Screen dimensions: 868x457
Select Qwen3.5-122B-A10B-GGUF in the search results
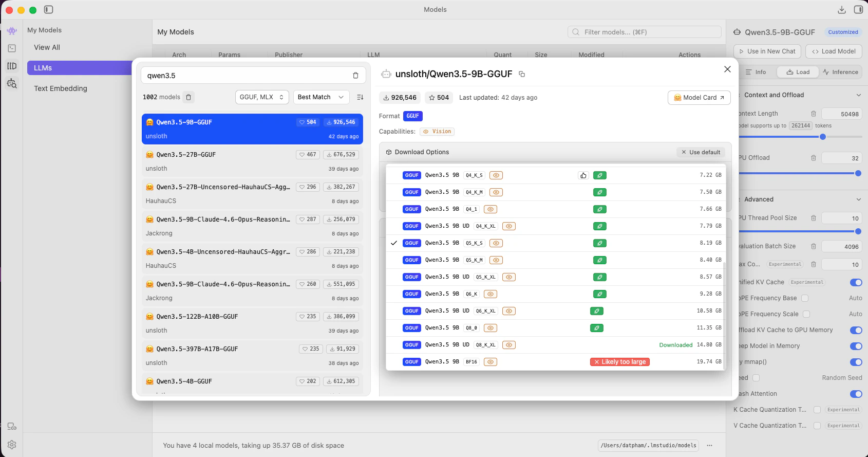[252, 323]
